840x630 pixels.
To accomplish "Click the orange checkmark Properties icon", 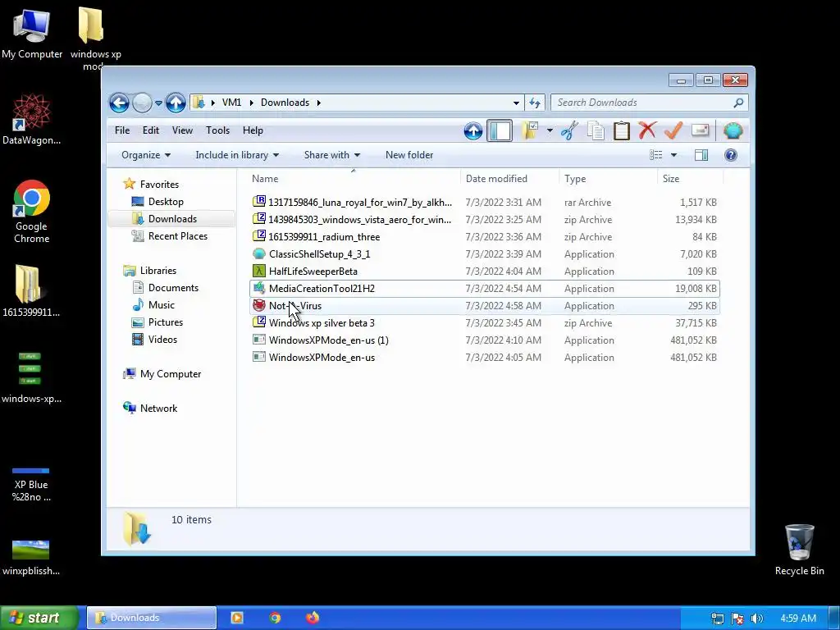I will coord(673,130).
